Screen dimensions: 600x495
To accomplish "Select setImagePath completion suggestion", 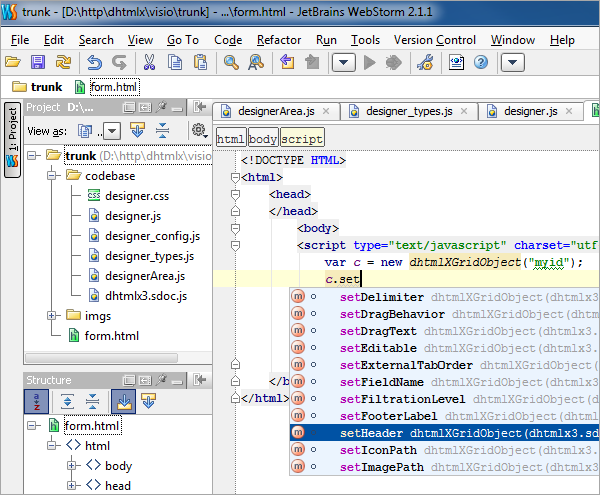I will [x=445, y=467].
